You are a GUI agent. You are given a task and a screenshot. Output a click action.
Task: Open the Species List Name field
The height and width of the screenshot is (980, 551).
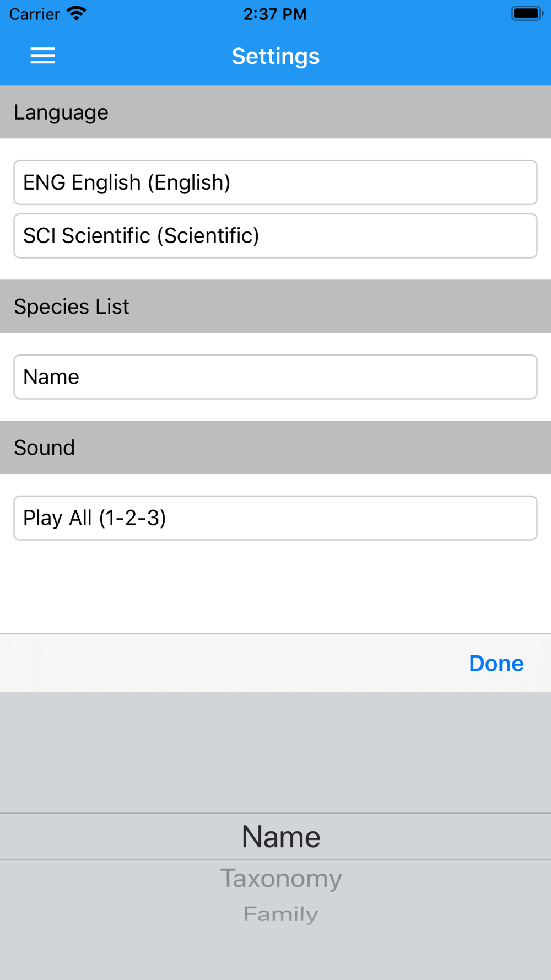point(275,377)
